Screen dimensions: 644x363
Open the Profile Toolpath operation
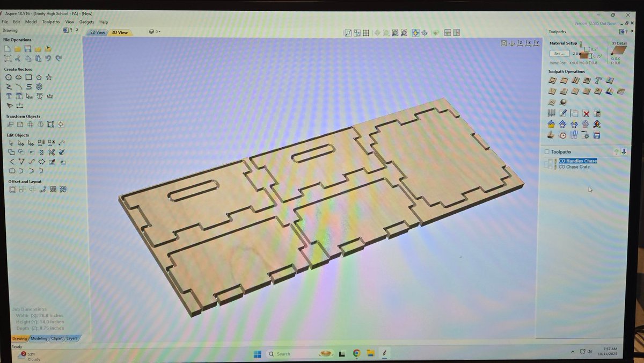(552, 81)
